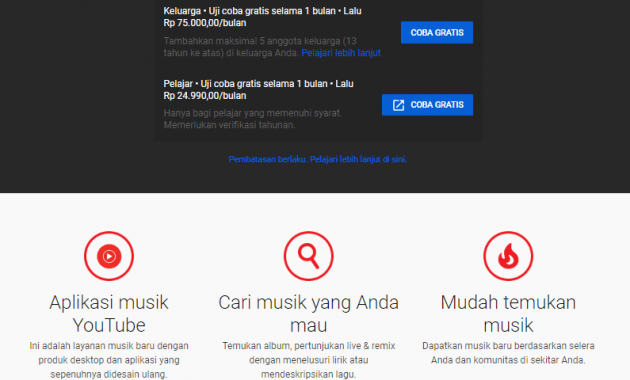Image resolution: width=630 pixels, height=380 pixels.
Task: Click 'Ini adalah layanan musik baru' description
Action: pos(109,360)
